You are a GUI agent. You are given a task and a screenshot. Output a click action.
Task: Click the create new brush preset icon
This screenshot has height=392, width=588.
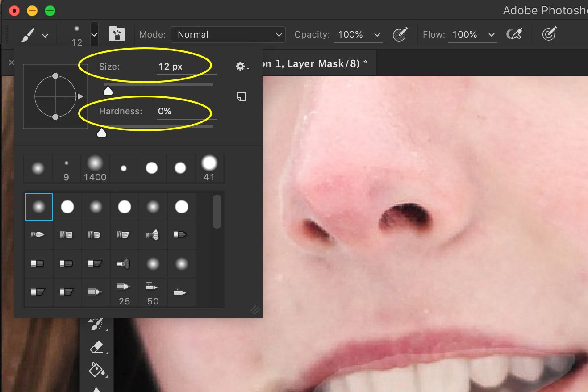[241, 97]
